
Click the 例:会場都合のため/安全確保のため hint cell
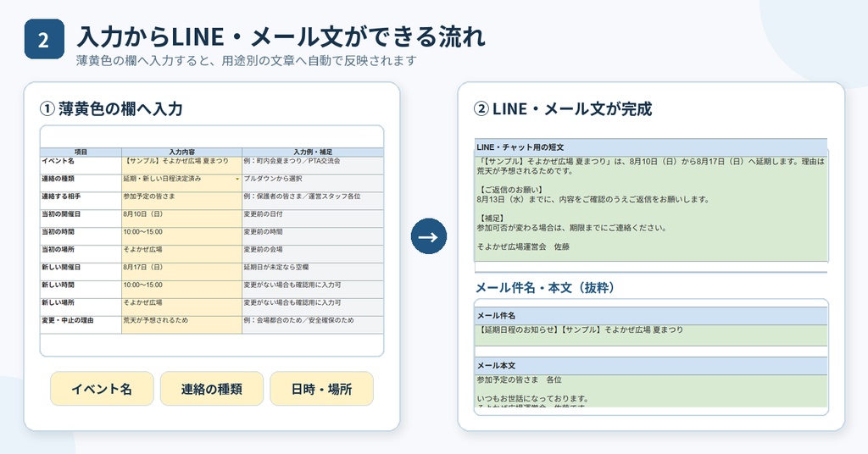pyautogui.click(x=313, y=324)
